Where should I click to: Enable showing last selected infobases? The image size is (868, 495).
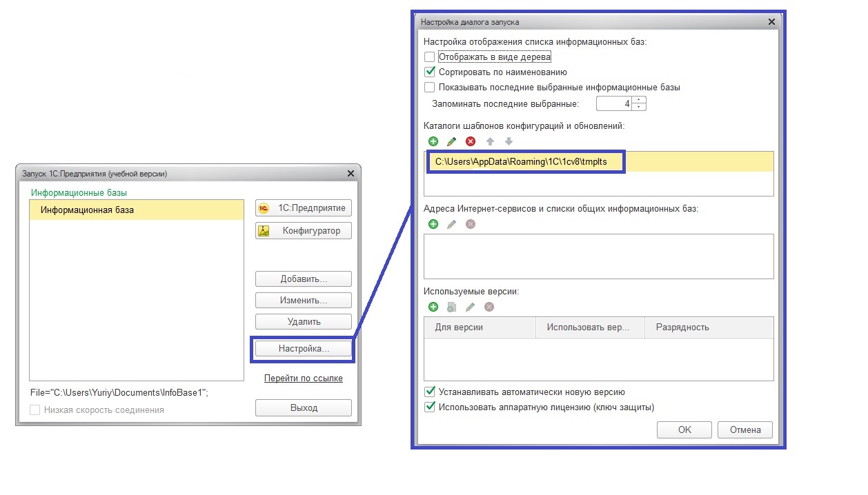tap(430, 88)
